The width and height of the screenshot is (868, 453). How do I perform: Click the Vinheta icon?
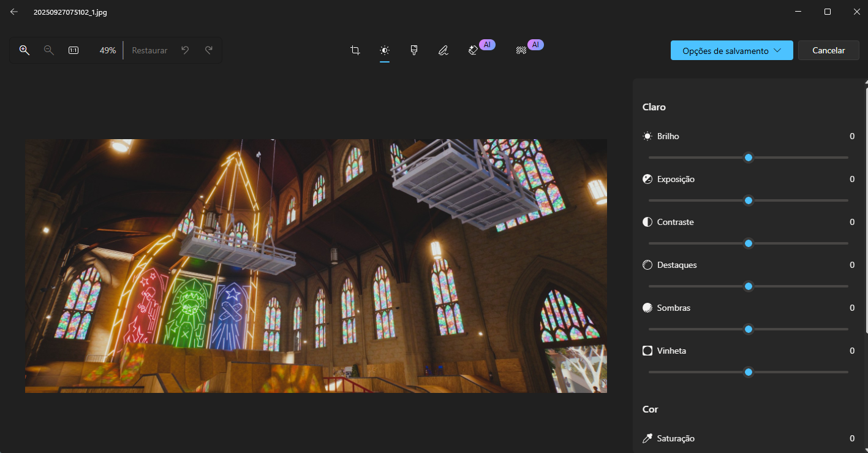tap(647, 351)
